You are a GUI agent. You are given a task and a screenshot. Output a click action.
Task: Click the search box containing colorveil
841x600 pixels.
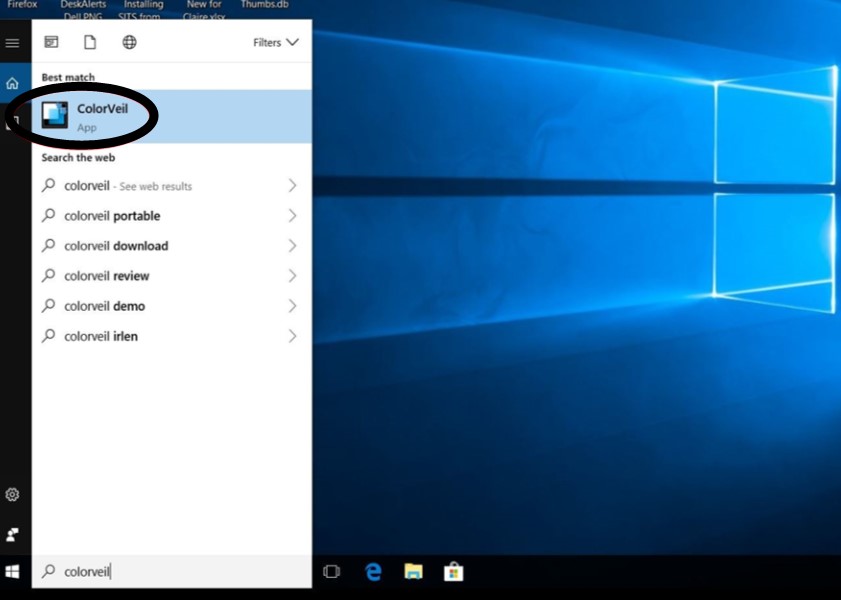(170, 572)
